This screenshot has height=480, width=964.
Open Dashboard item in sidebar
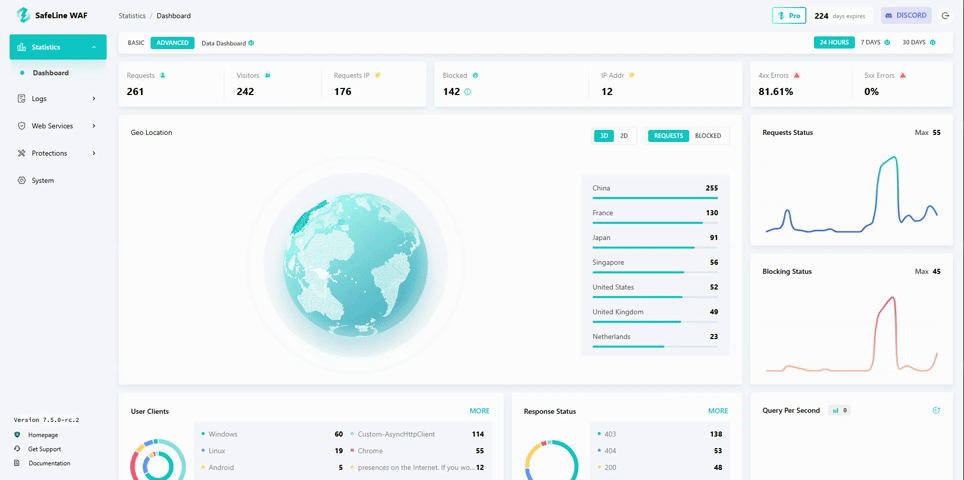[51, 73]
